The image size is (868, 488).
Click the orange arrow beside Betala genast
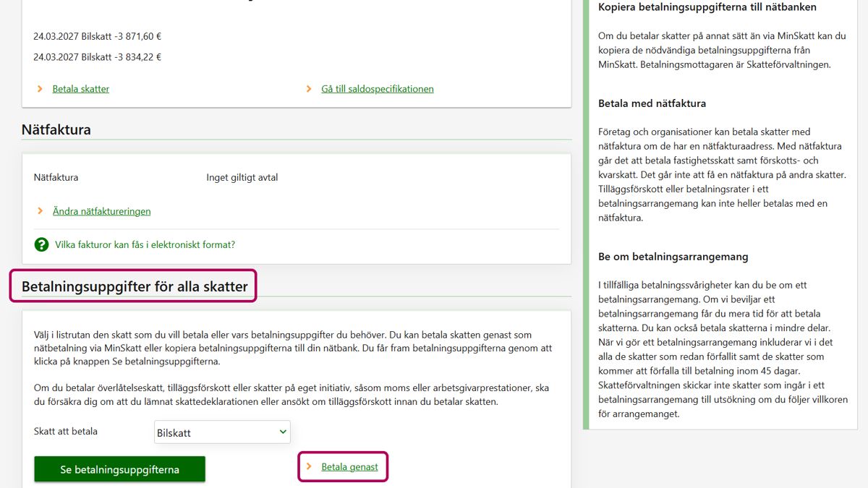point(310,467)
